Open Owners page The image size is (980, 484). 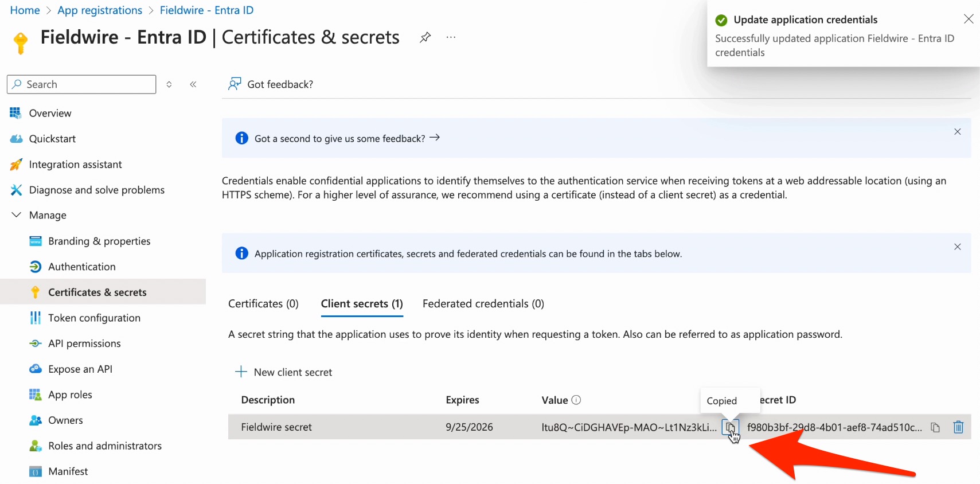65,420
